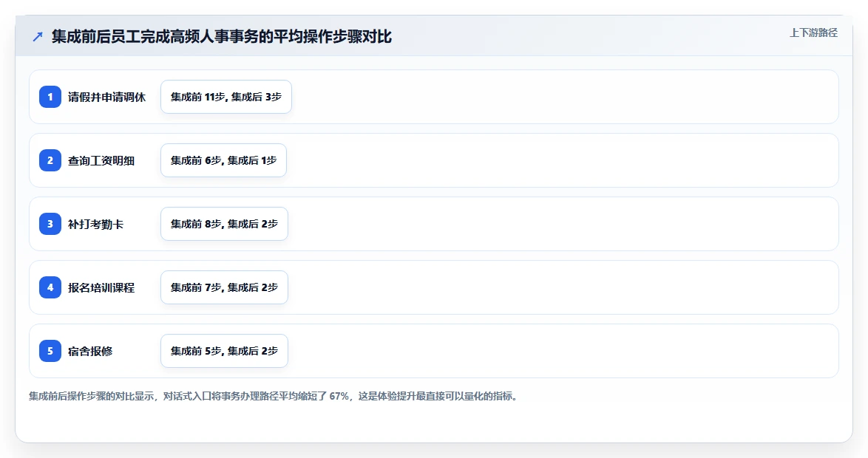Click step number badge 5

(x=50, y=351)
